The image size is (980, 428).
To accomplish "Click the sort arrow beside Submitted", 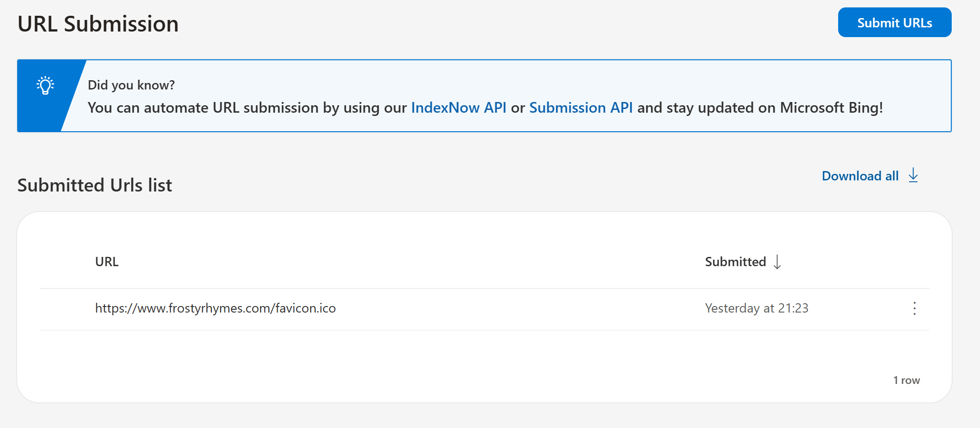I will click(x=777, y=262).
